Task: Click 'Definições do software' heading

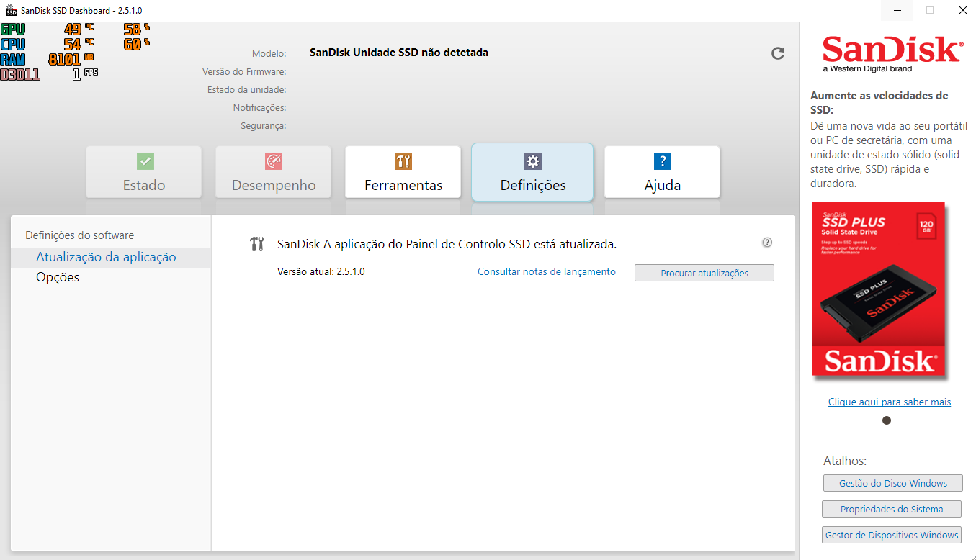Action: click(x=80, y=235)
